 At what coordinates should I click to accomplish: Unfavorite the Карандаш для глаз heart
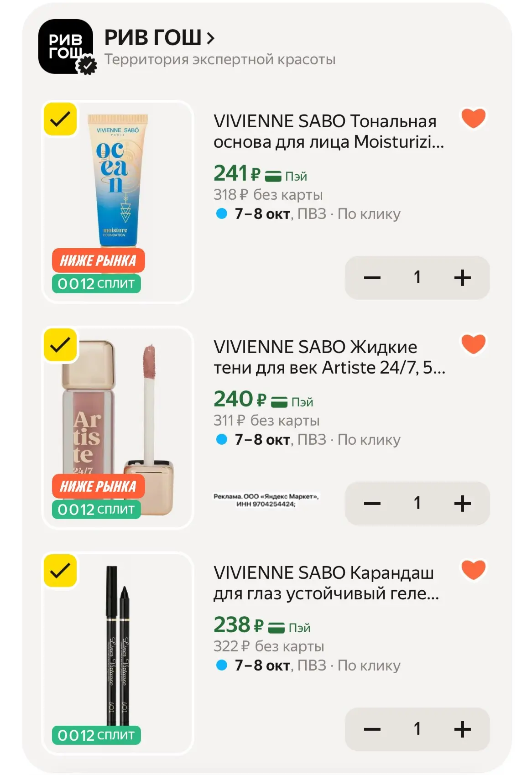click(x=474, y=570)
